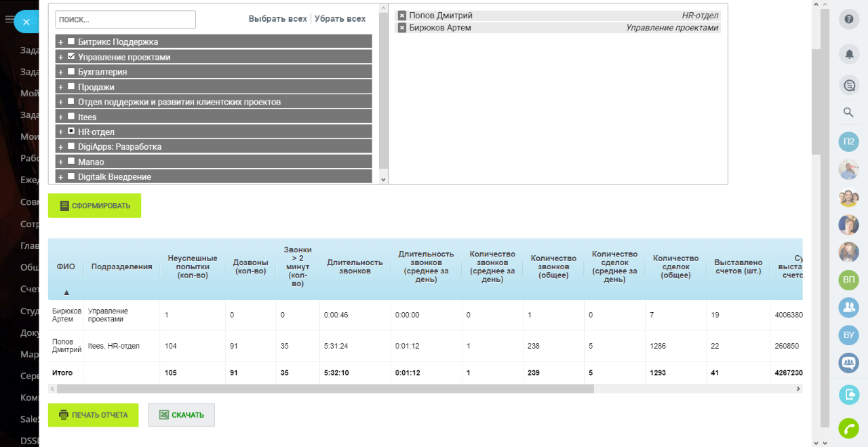Sort table by ФИО column header
This screenshot has height=447, width=868.
click(x=66, y=267)
